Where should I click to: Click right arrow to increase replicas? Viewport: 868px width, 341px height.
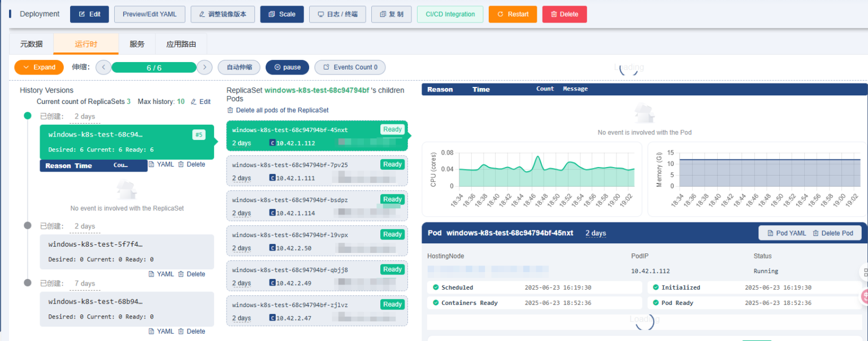click(x=205, y=67)
